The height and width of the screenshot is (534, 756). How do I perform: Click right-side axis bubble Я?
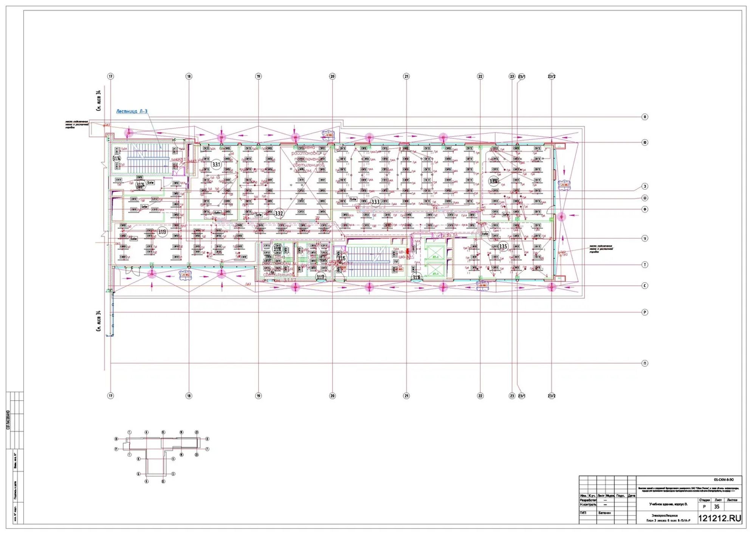645,117
